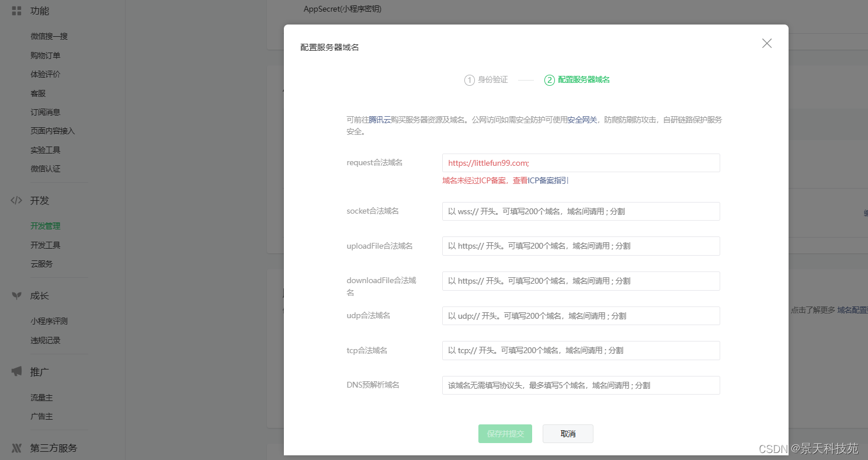868x460 pixels.
Task: Click the 开发 code brackets icon
Action: click(16, 200)
